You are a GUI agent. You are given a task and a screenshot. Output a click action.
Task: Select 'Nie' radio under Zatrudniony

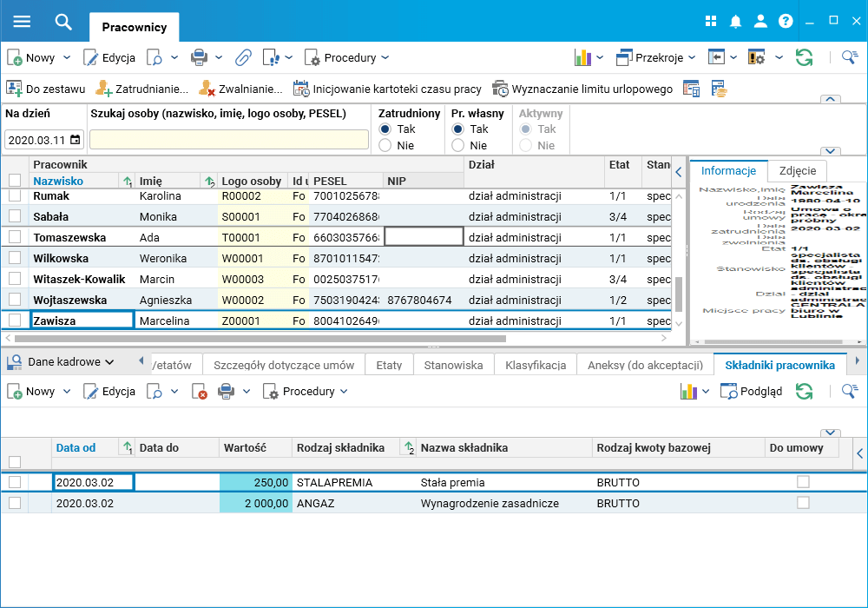[385, 146]
